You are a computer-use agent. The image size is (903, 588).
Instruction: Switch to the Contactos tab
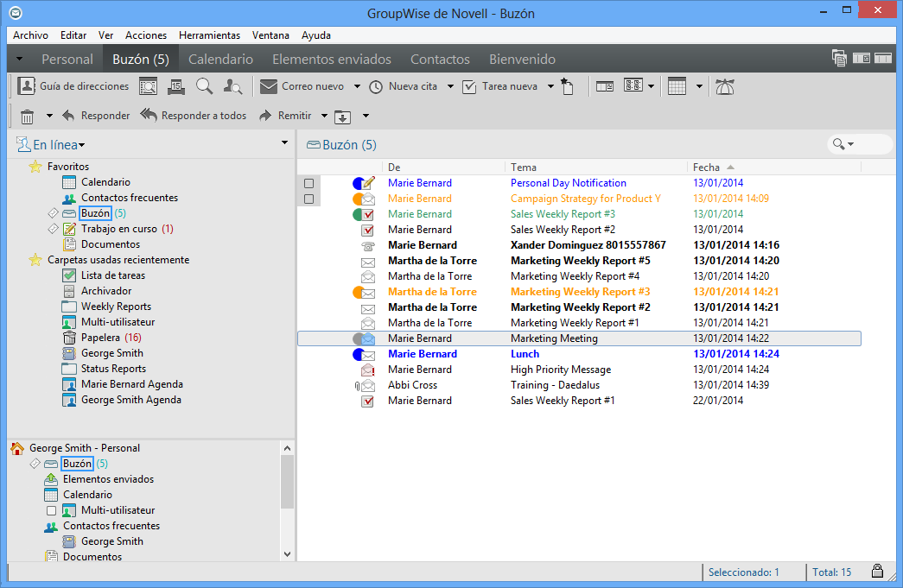[x=440, y=60]
